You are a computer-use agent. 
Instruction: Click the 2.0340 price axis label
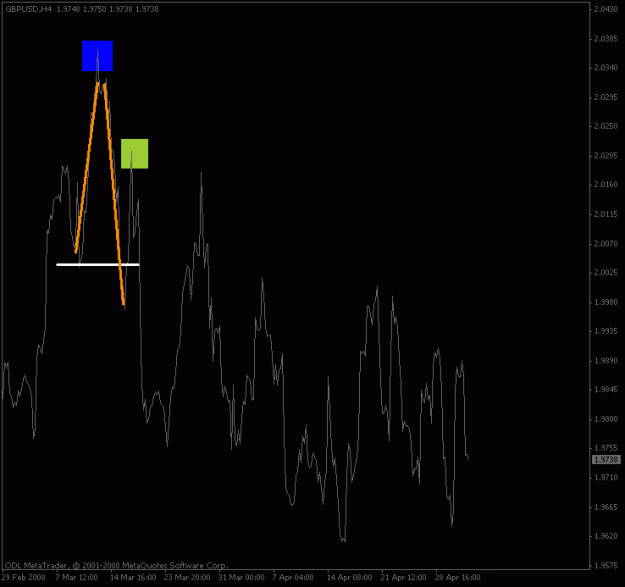pos(606,68)
